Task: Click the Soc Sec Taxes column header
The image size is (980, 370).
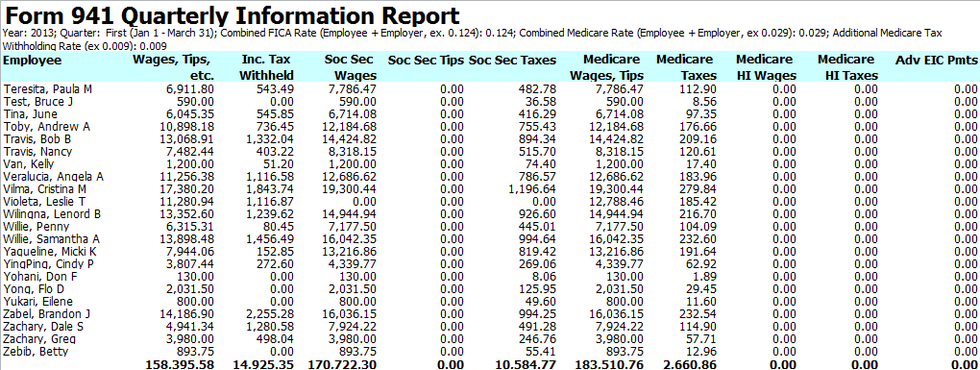Action: click(x=512, y=61)
